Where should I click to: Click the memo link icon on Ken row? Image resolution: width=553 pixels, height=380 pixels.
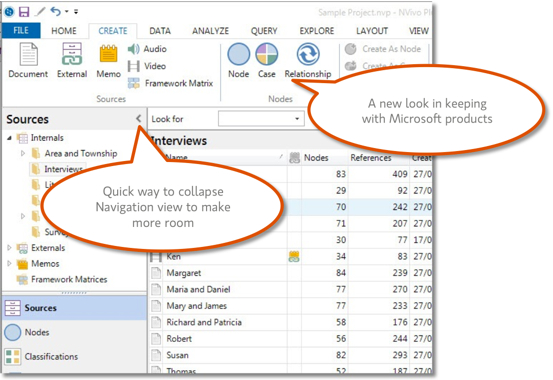click(x=294, y=257)
